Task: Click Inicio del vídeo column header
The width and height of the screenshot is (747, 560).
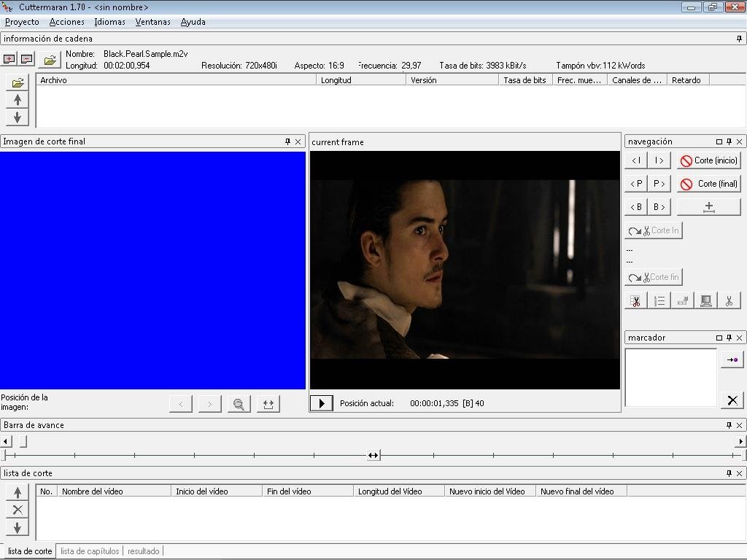Action: click(217, 491)
